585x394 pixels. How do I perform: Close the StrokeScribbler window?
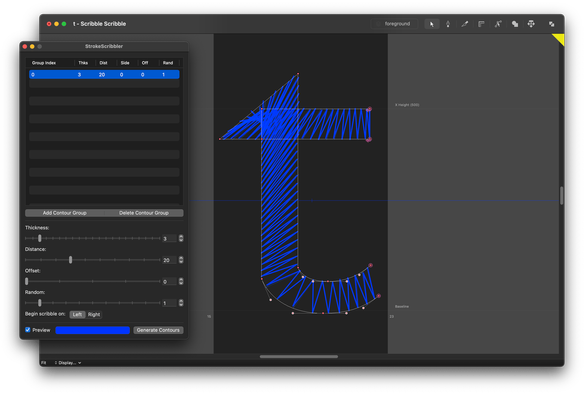[25, 47]
